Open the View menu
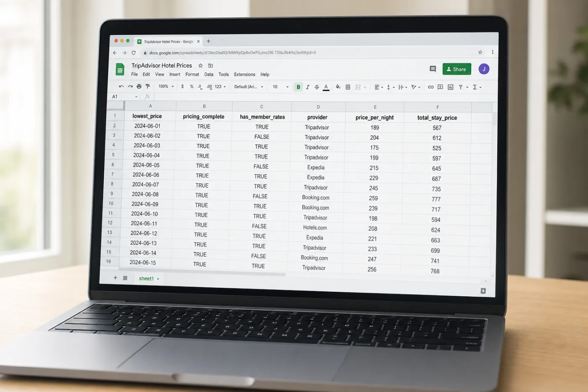 [x=160, y=74]
